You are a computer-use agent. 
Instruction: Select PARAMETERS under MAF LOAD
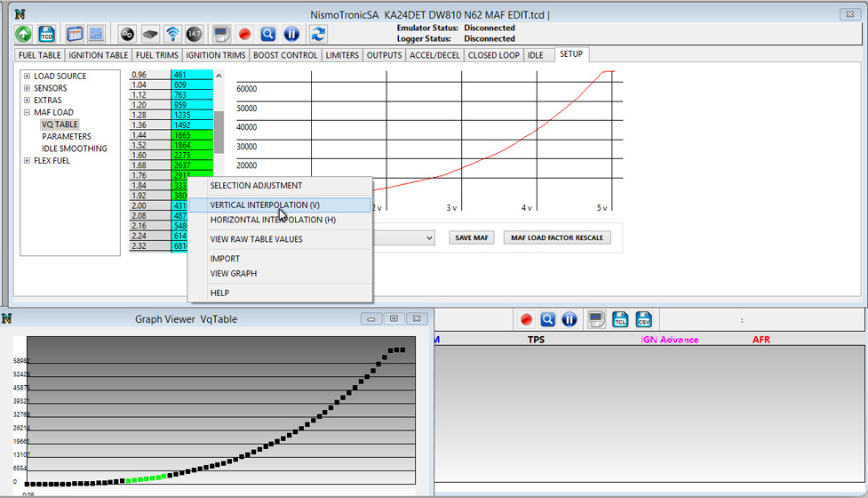click(x=67, y=136)
